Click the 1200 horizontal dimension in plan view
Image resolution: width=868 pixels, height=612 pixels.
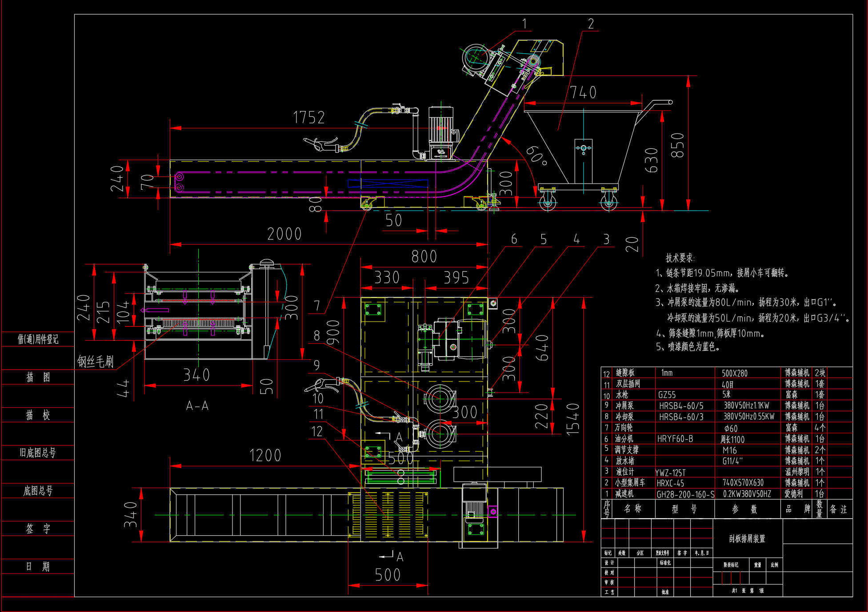coord(265,456)
